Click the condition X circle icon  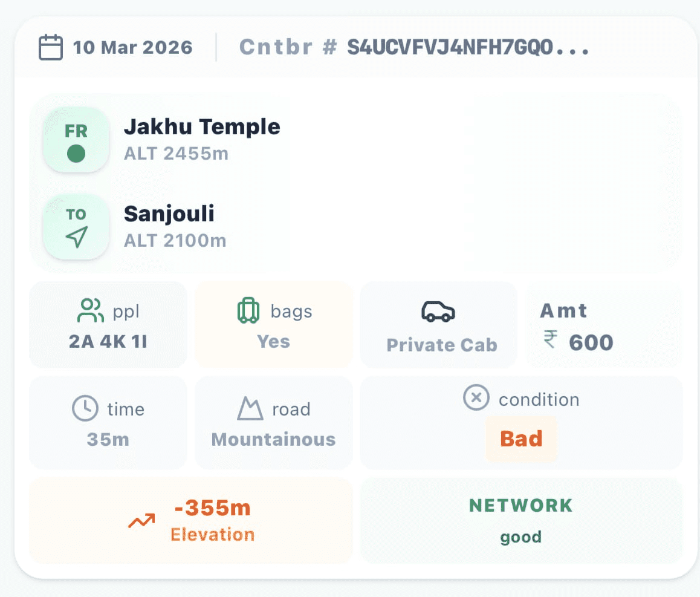pyautogui.click(x=476, y=399)
